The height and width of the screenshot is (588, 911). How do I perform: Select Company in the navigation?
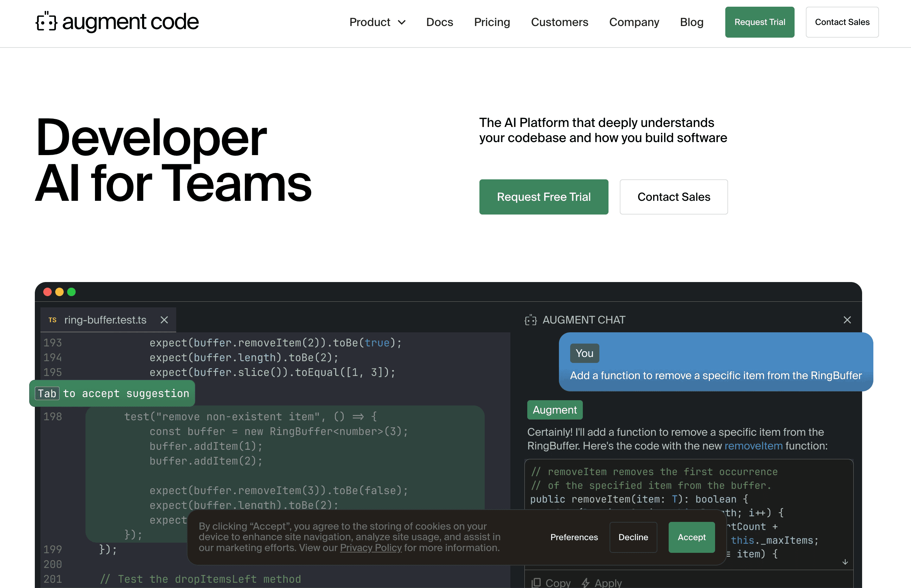(x=634, y=22)
